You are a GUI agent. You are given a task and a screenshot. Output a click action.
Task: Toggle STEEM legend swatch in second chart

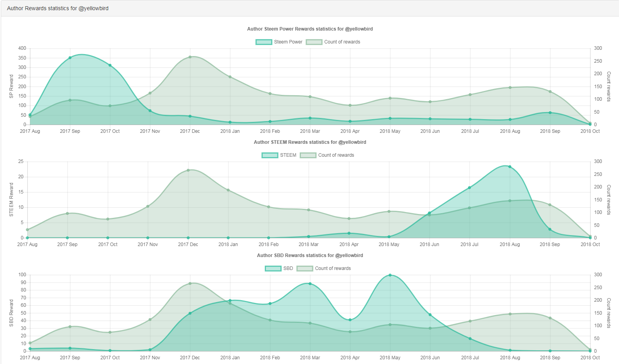point(270,155)
